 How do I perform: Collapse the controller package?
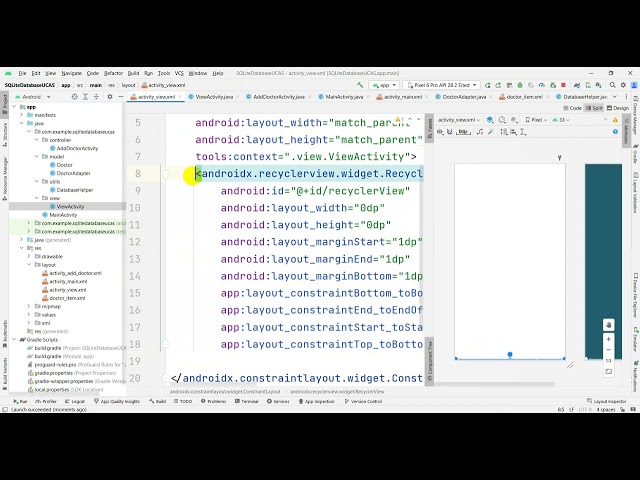point(36,140)
